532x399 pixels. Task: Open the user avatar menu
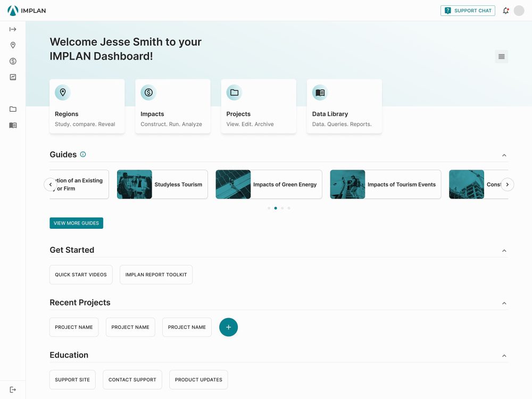click(x=519, y=11)
